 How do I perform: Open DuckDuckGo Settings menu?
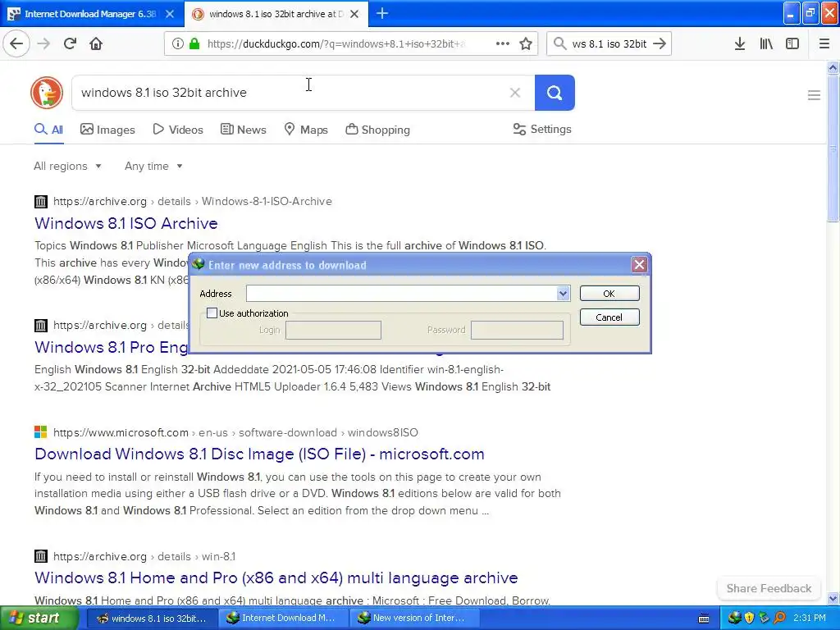(542, 129)
